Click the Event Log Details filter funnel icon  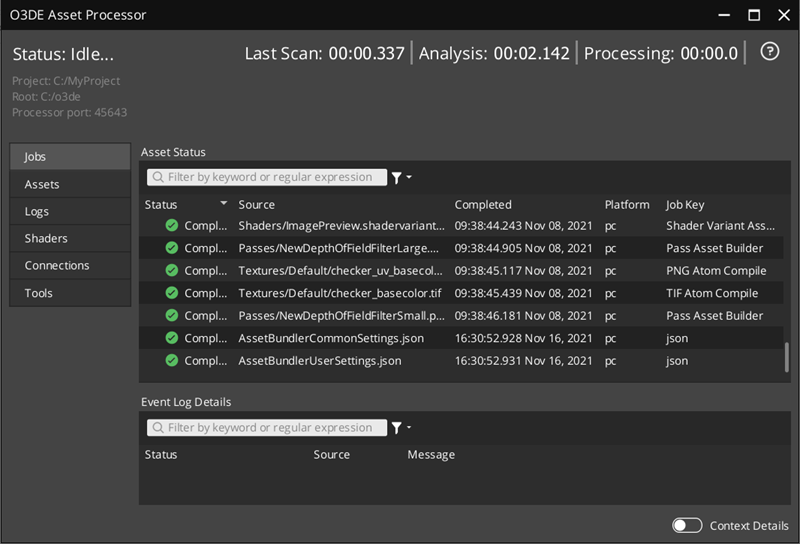(397, 428)
